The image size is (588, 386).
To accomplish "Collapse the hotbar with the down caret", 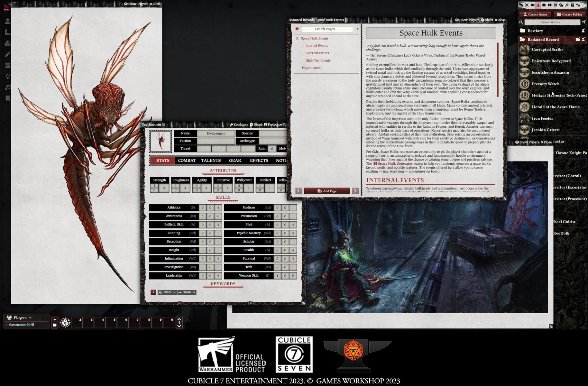I will pos(55,320).
